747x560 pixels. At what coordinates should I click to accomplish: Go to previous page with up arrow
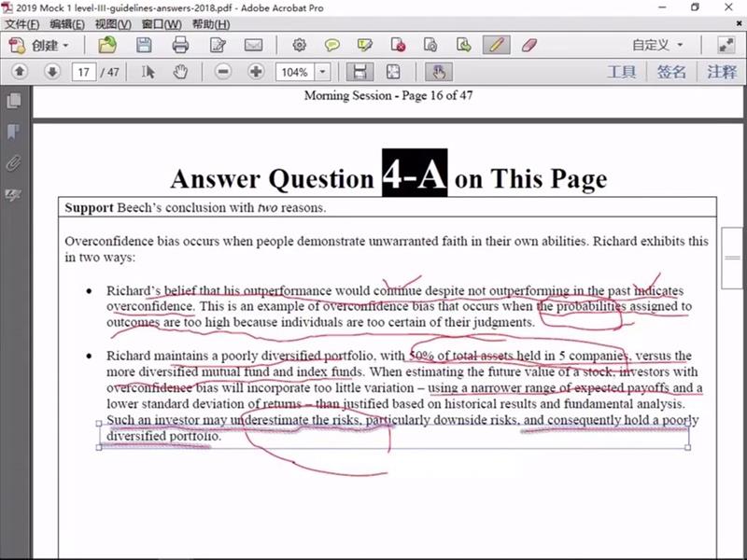click(20, 72)
